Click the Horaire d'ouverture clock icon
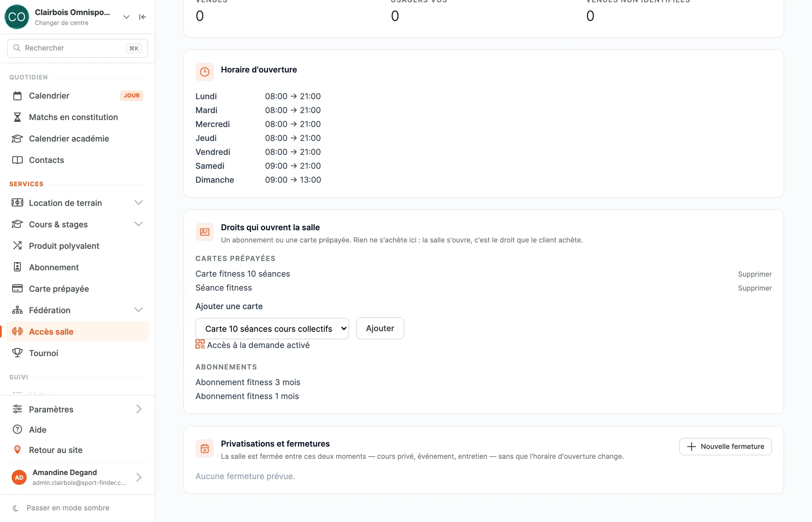 (x=205, y=72)
